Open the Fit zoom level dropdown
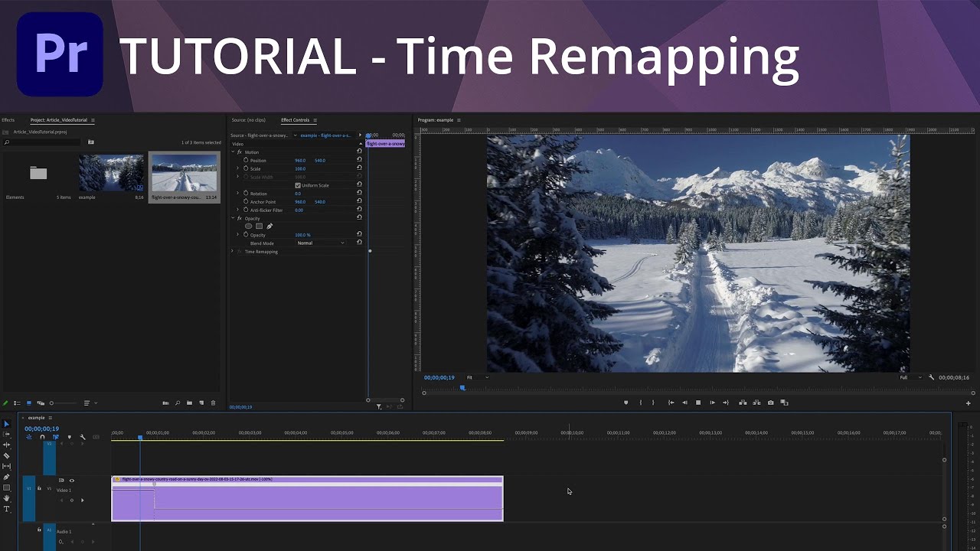 pyautogui.click(x=478, y=377)
